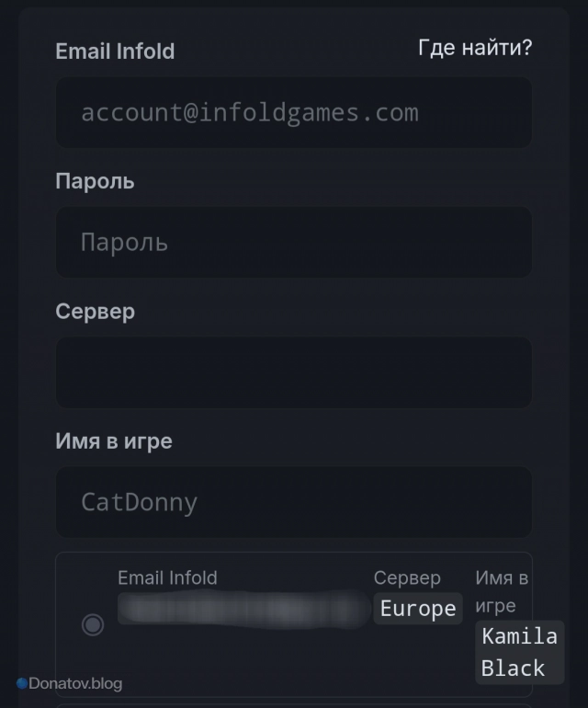Click the blue dot Donatov logo icon
Screen dimensions: 588x708
pos(21,683)
